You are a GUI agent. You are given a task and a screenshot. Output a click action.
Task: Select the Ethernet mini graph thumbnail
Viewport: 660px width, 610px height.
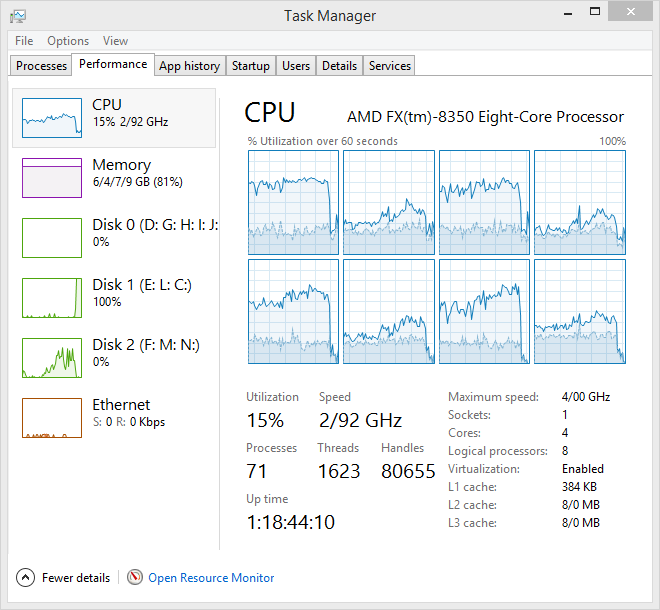52,418
